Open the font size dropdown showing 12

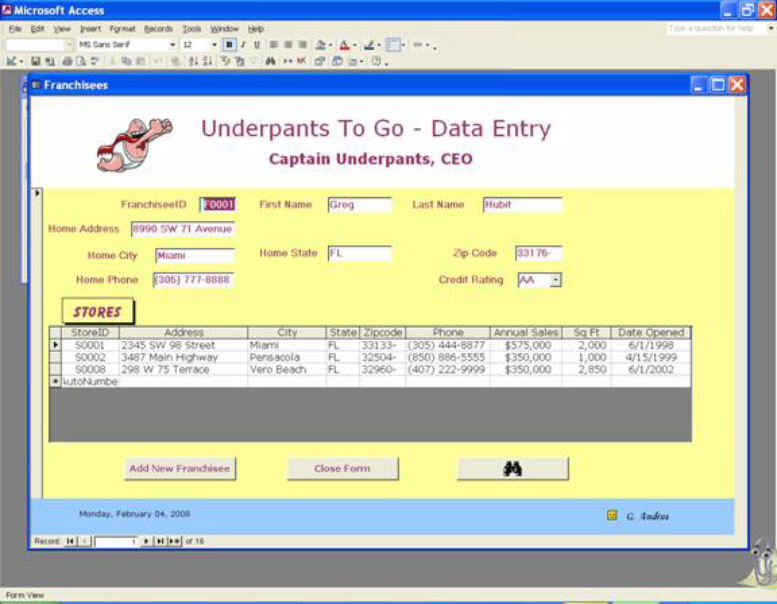(x=215, y=45)
